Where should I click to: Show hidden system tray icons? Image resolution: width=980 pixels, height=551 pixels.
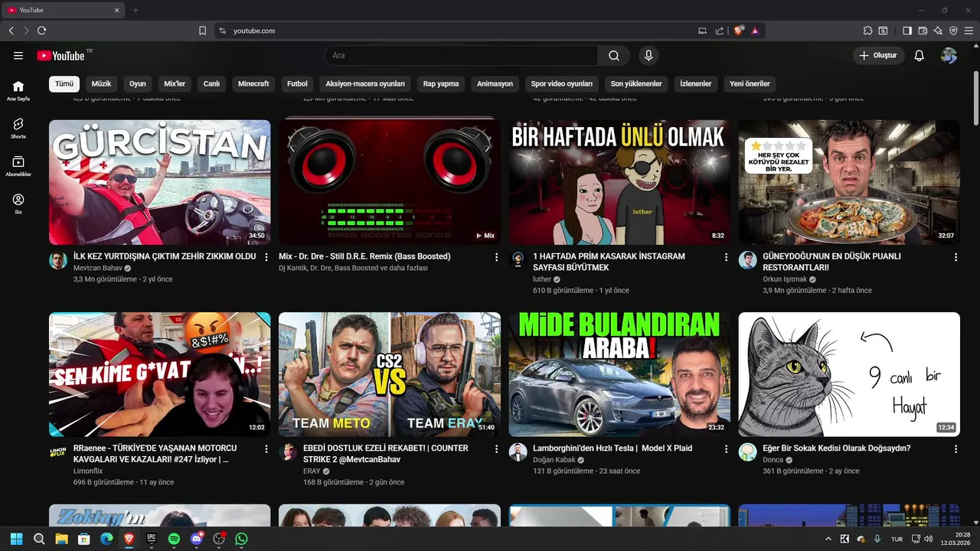coord(828,539)
